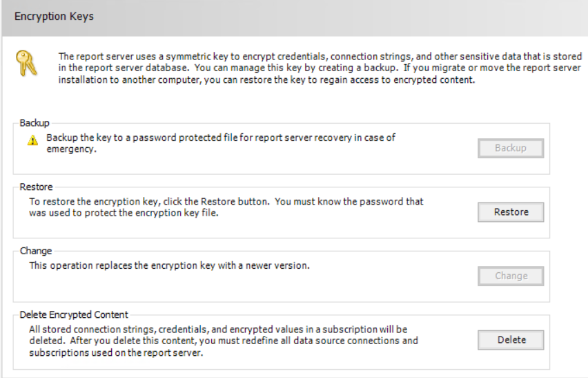Click the restore encryption key instructions text
This screenshot has height=378, width=588.
pyautogui.click(x=226, y=202)
